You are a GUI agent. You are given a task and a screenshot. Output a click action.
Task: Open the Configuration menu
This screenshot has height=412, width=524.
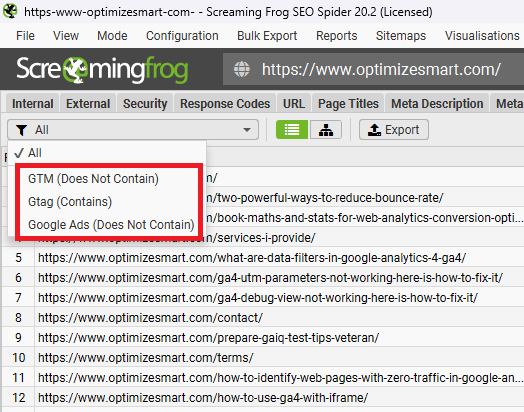[182, 36]
